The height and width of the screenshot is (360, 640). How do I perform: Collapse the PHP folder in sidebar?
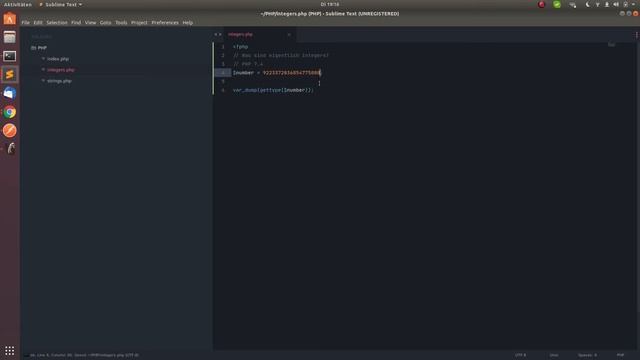[39, 48]
